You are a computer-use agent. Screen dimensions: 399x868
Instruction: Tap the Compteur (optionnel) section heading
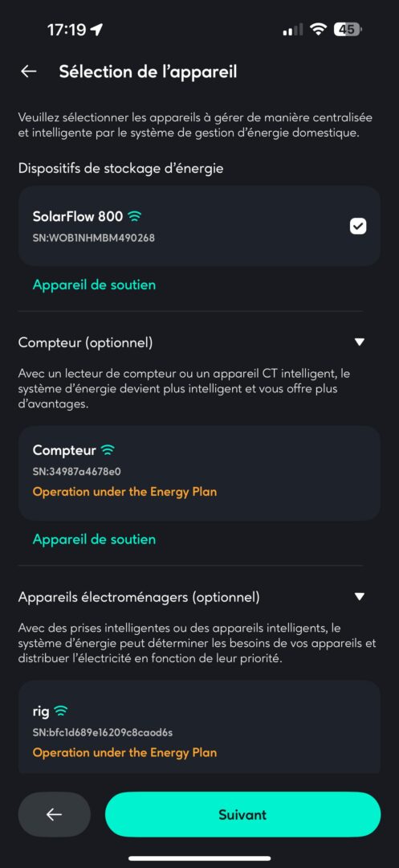tap(86, 343)
